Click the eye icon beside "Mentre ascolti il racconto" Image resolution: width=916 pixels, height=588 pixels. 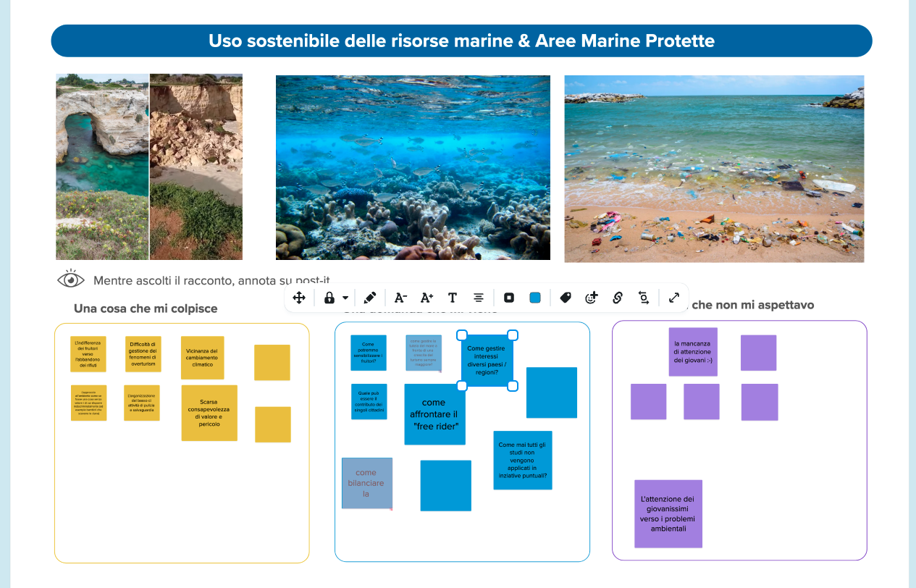(x=71, y=280)
